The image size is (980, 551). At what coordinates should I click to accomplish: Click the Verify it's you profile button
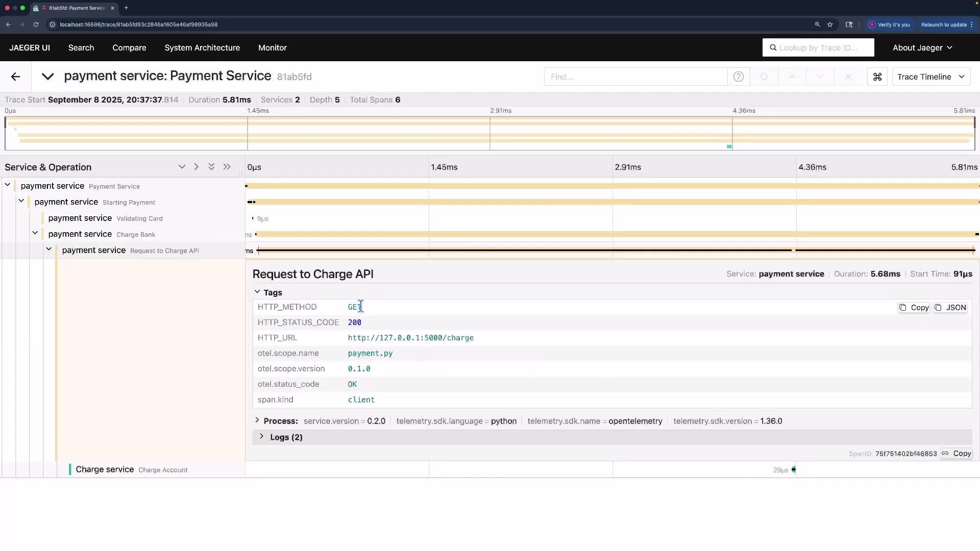coord(889,24)
